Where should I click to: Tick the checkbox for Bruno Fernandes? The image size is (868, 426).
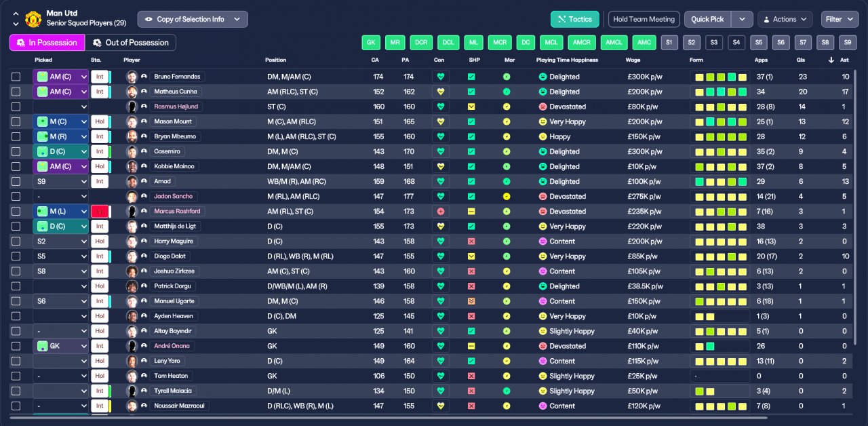pyautogui.click(x=16, y=77)
